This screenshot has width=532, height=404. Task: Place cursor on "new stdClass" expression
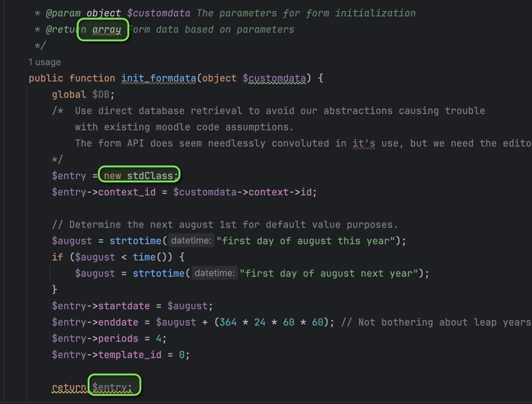[141, 175]
